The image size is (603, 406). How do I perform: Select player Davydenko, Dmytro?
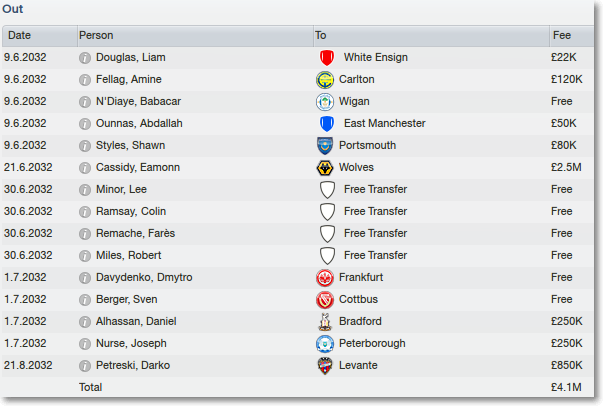click(x=144, y=278)
